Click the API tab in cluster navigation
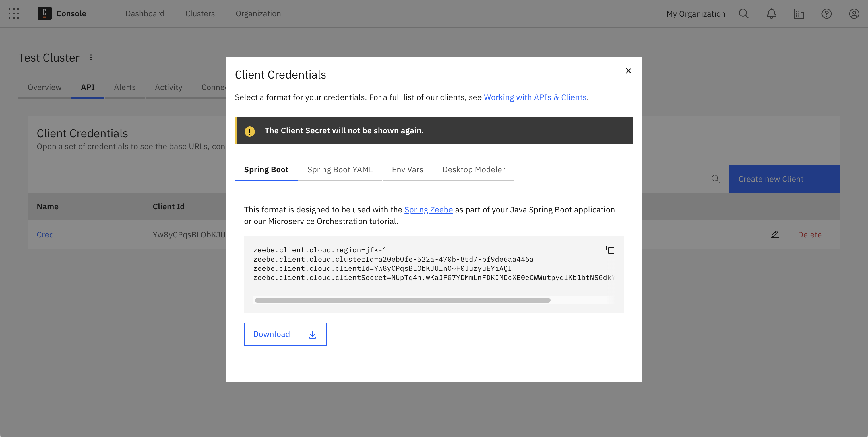 tap(87, 87)
